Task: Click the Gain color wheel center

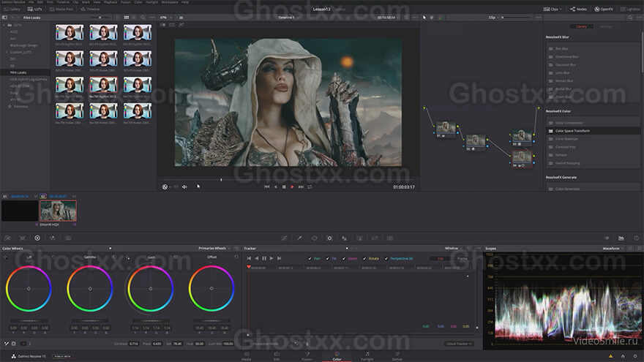Action: 151,289
